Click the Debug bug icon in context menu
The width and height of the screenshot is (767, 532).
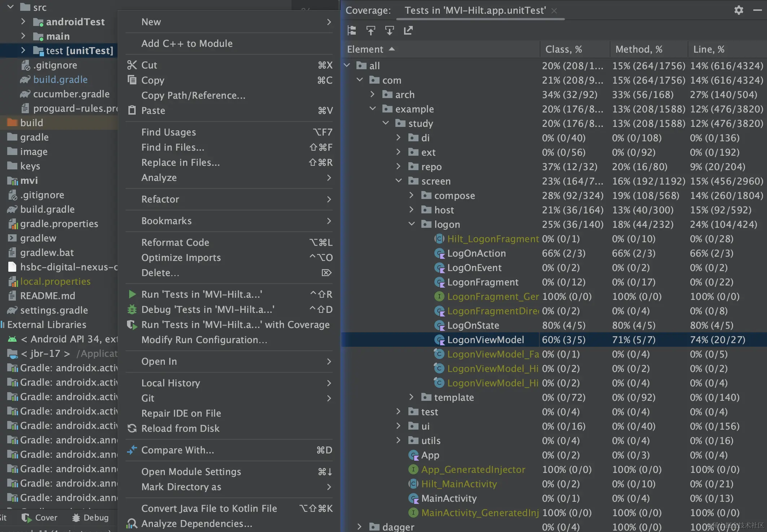tap(132, 309)
